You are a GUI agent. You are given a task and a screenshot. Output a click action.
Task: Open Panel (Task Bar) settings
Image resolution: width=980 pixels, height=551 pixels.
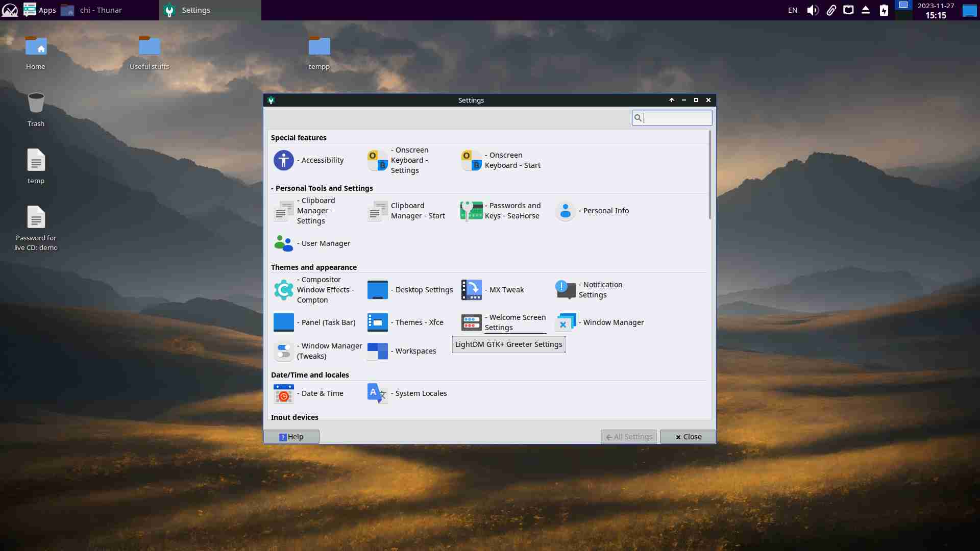(284, 322)
